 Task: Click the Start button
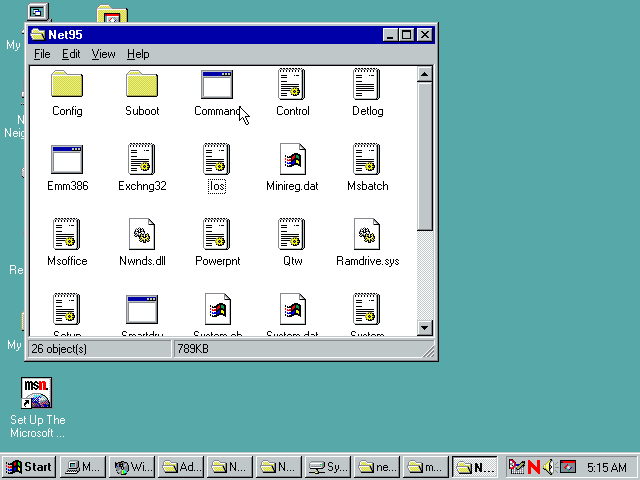click(x=29, y=467)
